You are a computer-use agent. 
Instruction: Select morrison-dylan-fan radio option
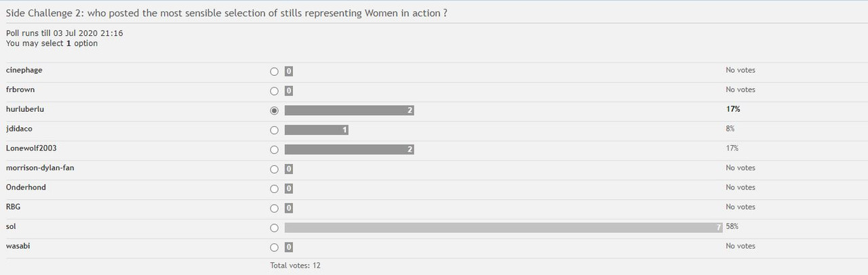(274, 169)
